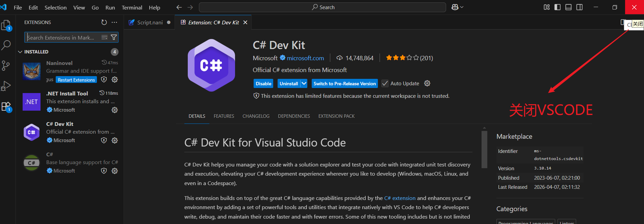The width and height of the screenshot is (644, 224).
Task: Open the View menu
Action: pyautogui.click(x=79, y=7)
